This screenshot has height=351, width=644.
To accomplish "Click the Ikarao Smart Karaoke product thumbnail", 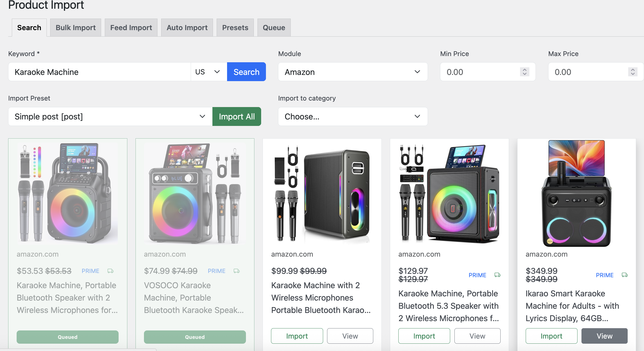I will point(576,194).
